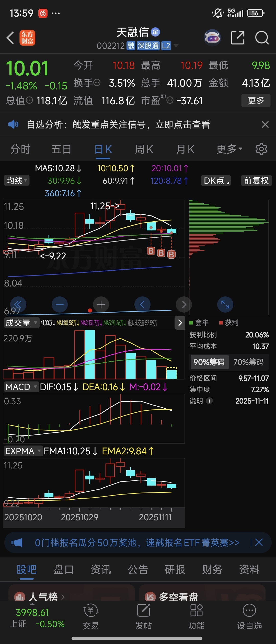Screen dimensions: 276x644
Task: Tap the speaker announcement icon
Action: pos(13,124)
